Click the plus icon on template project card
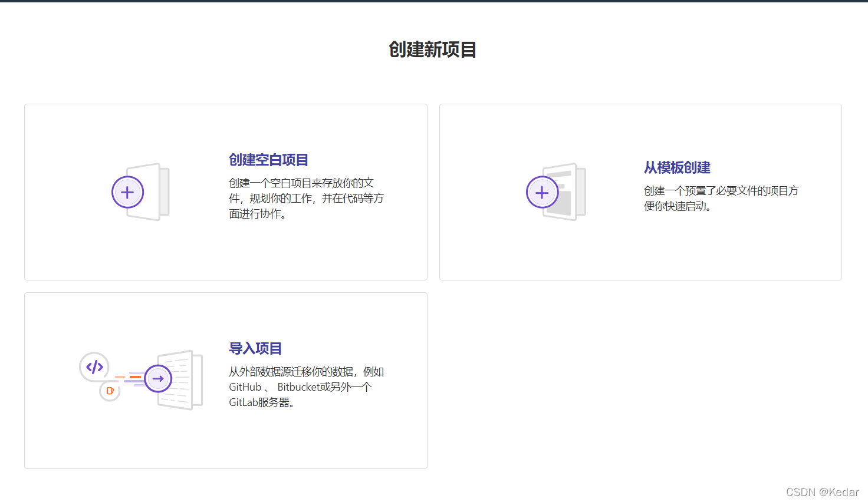The height and width of the screenshot is (502, 868). [x=542, y=192]
